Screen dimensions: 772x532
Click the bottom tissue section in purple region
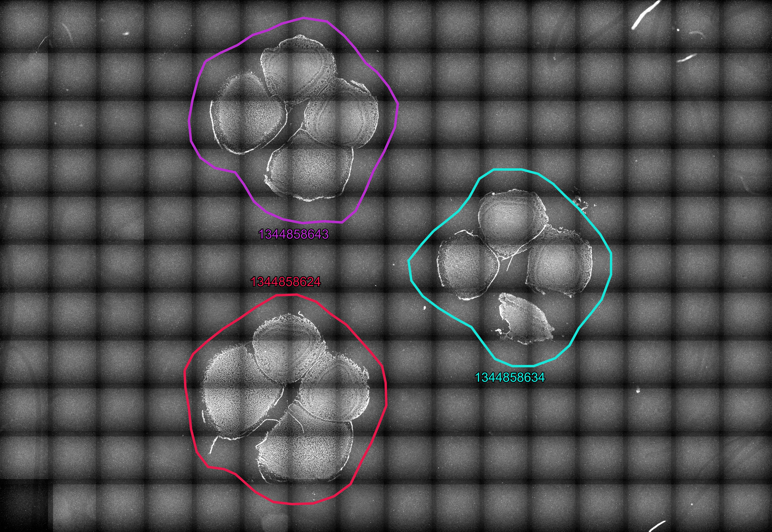coord(310,170)
